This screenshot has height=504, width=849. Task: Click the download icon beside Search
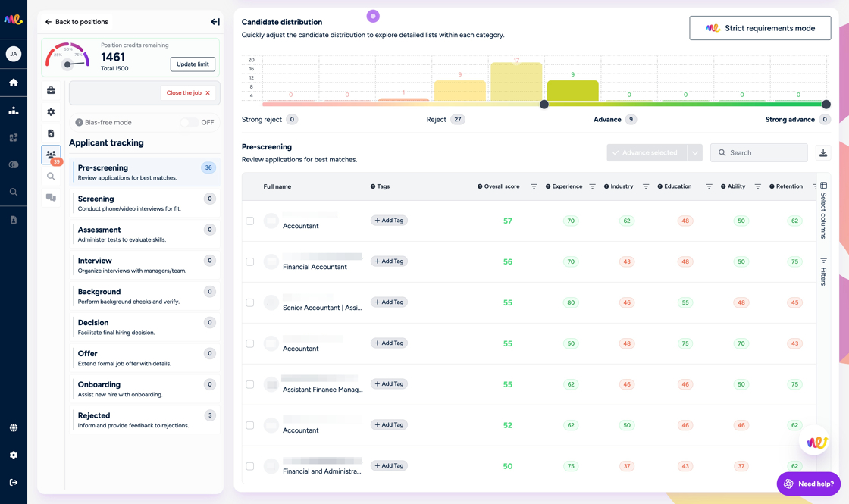coord(823,152)
